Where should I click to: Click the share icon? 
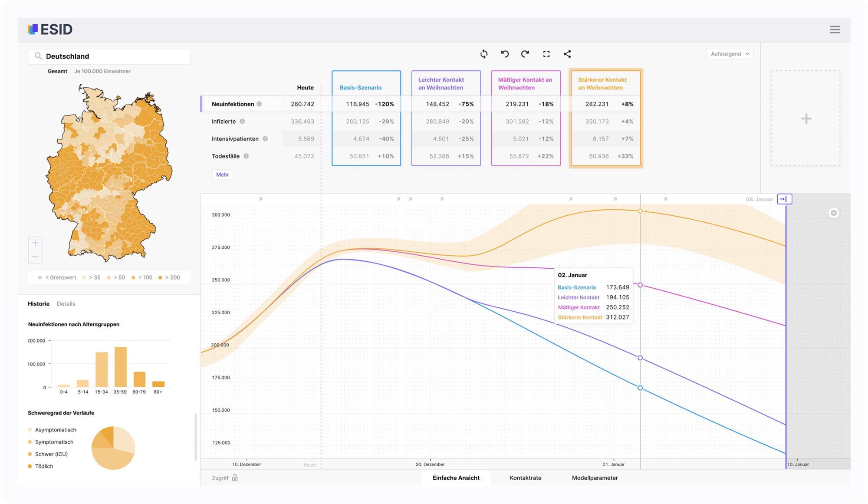click(567, 54)
